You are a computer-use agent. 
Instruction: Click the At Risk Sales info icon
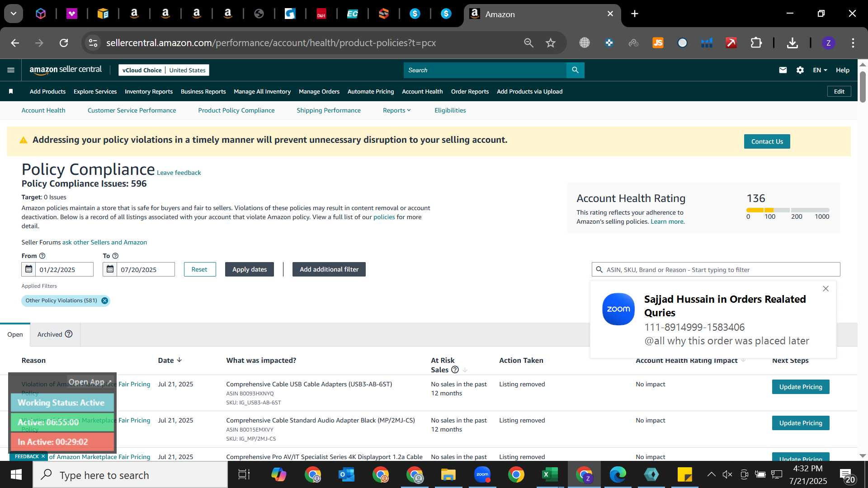tap(455, 370)
